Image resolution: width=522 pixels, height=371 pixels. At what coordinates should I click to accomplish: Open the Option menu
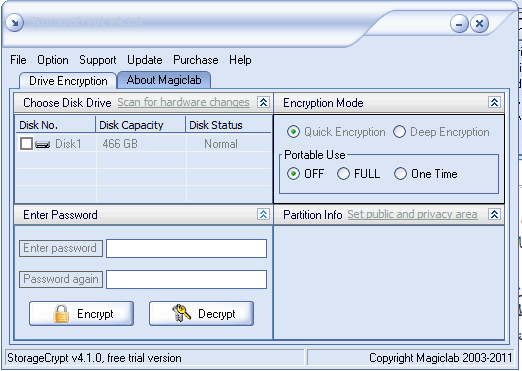[53, 60]
